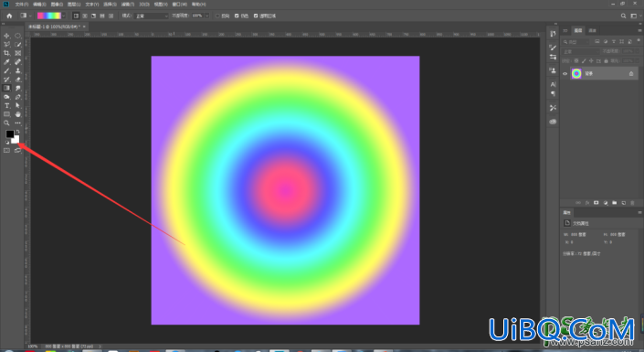Image resolution: width=644 pixels, height=352 pixels.
Task: Click the white background color swatch
Action: 16,140
